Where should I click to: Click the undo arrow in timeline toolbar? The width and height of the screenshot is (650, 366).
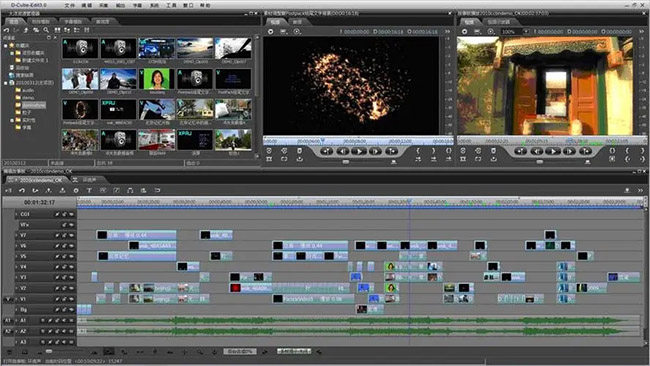(x=22, y=190)
